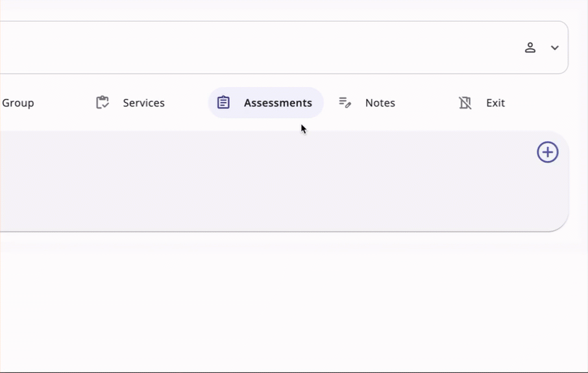This screenshot has height=373, width=588.
Task: Expand the profile dropdown chevron
Action: tap(555, 47)
